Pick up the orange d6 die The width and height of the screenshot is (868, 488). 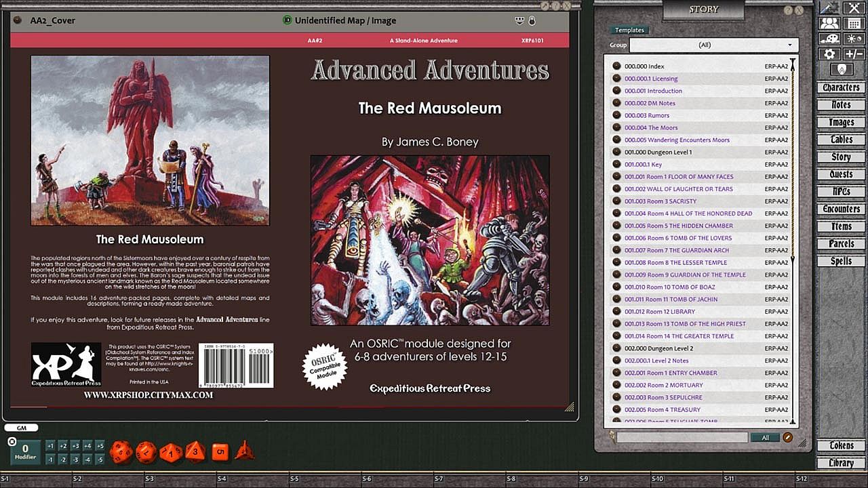pyautogui.click(x=220, y=452)
